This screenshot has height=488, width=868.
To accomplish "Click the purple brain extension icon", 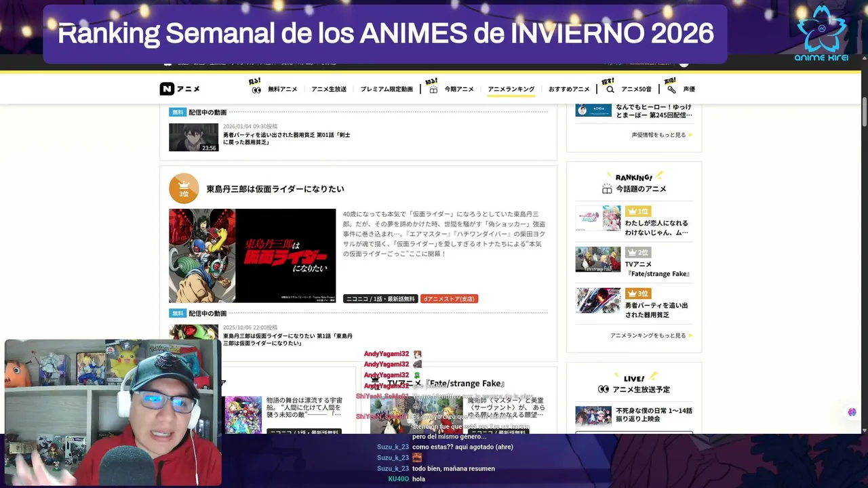I will 852,412.
